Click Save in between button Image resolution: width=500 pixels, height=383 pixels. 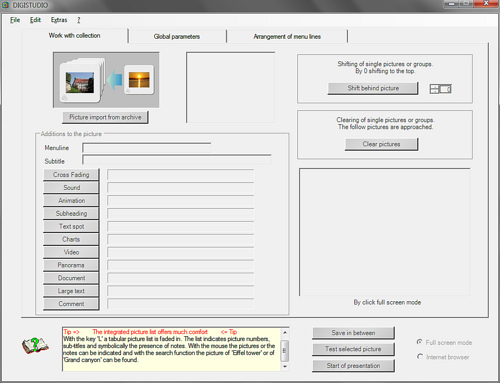353,333
